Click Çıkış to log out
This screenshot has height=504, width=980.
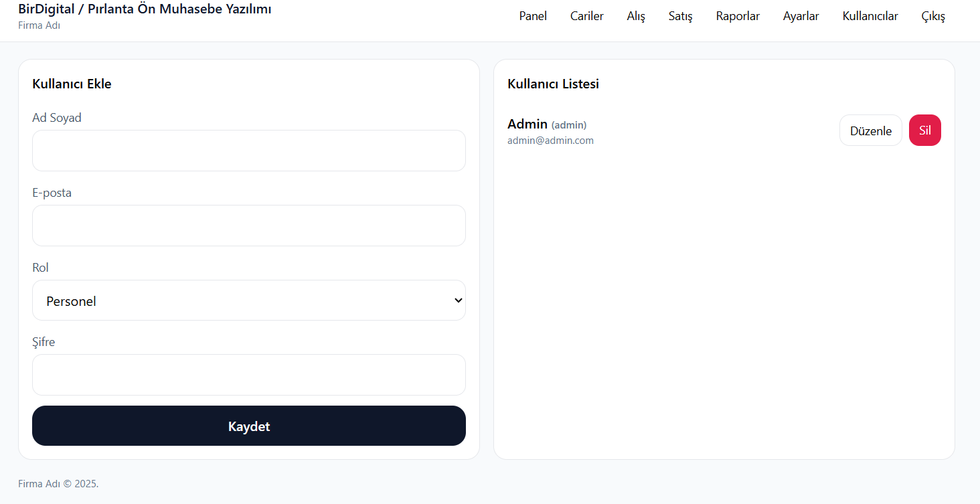[x=933, y=16]
